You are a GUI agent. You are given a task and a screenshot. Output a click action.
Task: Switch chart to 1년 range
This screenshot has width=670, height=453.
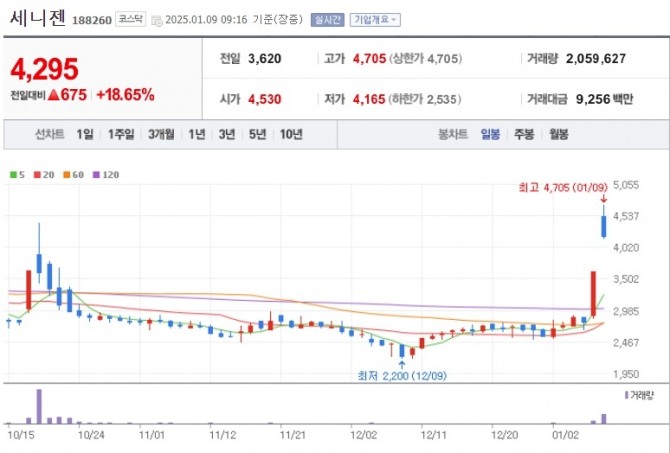click(x=197, y=134)
